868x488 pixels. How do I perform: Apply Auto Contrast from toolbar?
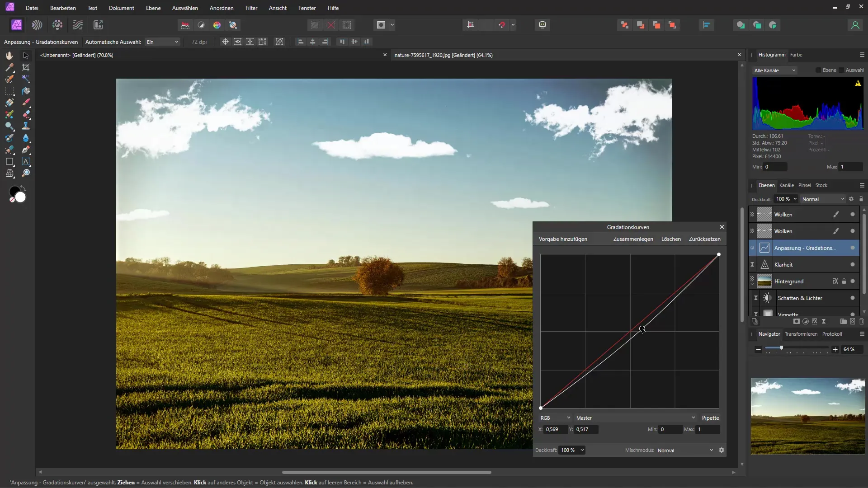coord(201,25)
